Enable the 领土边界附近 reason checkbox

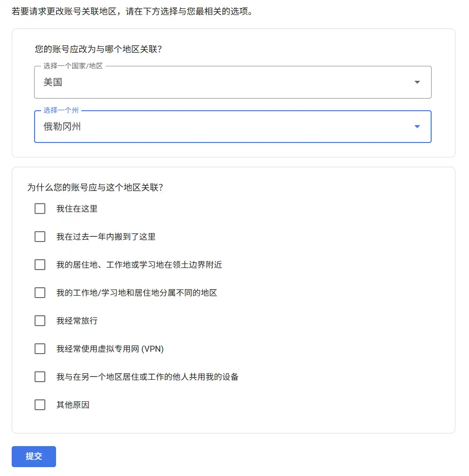coord(40,265)
